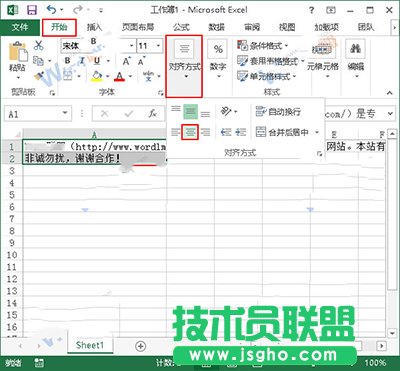400x371 pixels.
Task: Click the Save icon in quick access
Action: (x=32, y=10)
